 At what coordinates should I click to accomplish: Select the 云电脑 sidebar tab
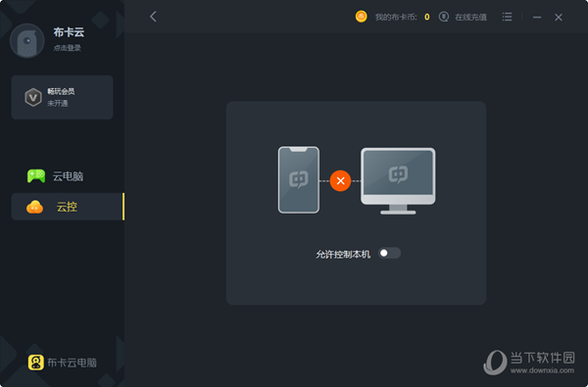[x=68, y=176]
